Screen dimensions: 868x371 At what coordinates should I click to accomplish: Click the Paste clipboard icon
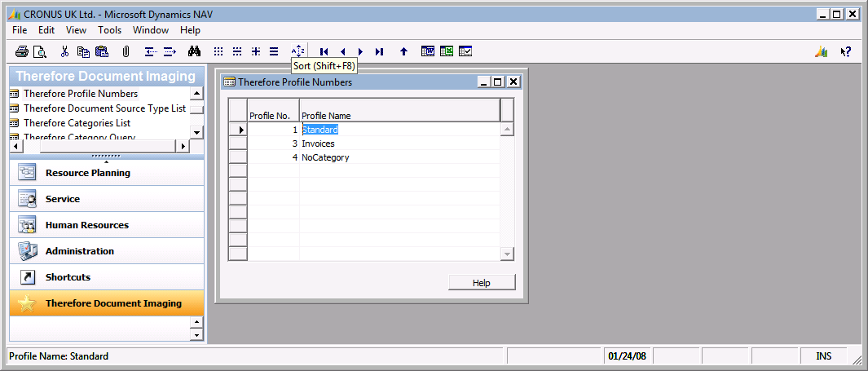102,51
